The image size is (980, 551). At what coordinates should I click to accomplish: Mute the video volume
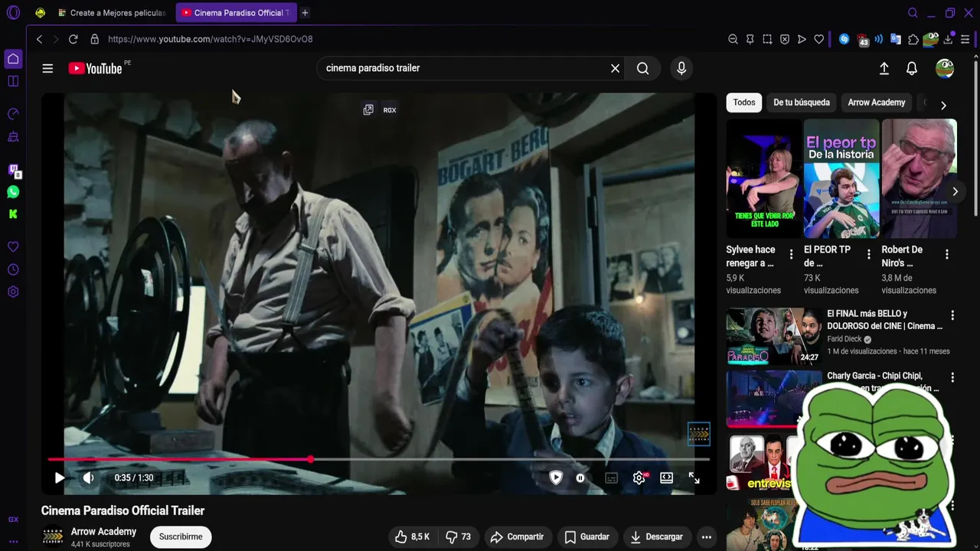[89, 478]
